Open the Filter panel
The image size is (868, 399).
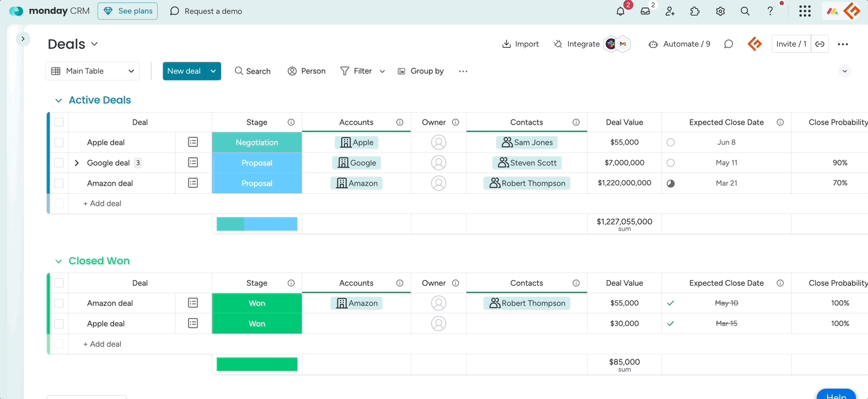[x=356, y=71]
